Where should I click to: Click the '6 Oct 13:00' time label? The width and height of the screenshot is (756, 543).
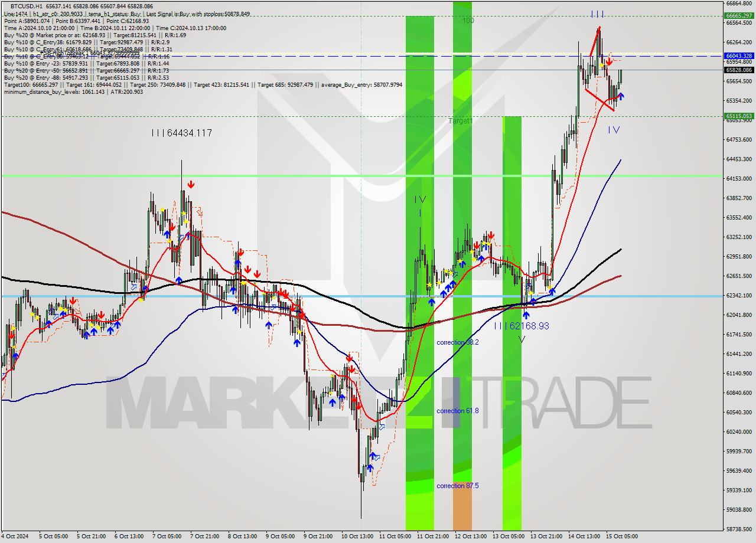pos(129,537)
